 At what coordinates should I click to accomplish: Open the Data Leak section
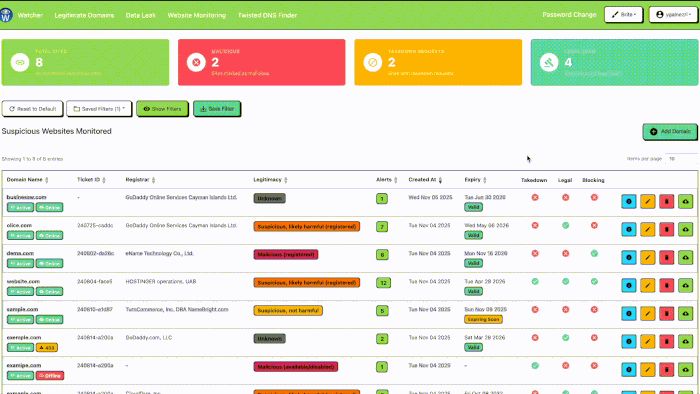click(x=141, y=15)
